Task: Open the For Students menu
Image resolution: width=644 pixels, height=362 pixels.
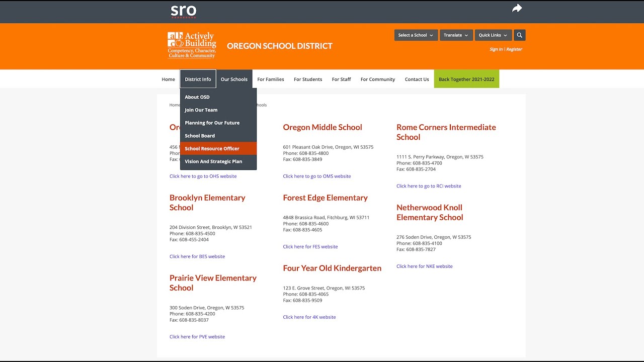Action: click(308, 79)
